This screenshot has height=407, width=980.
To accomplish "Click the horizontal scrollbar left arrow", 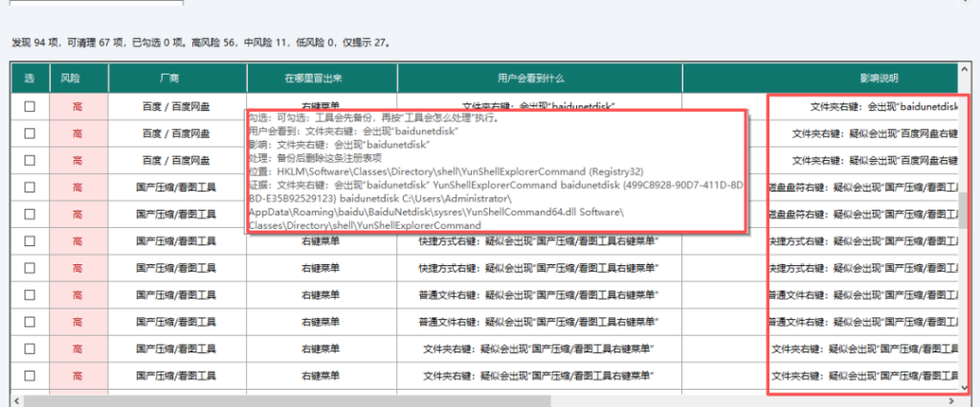I will click(x=17, y=400).
